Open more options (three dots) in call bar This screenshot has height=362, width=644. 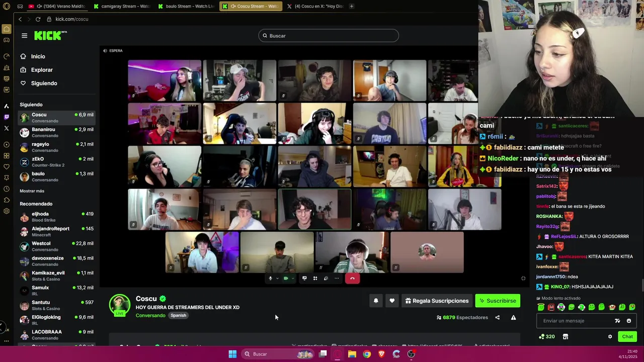[x=337, y=278]
